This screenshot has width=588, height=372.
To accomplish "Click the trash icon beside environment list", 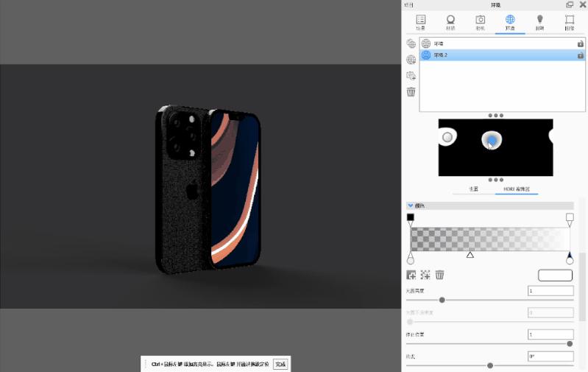I will [x=411, y=92].
